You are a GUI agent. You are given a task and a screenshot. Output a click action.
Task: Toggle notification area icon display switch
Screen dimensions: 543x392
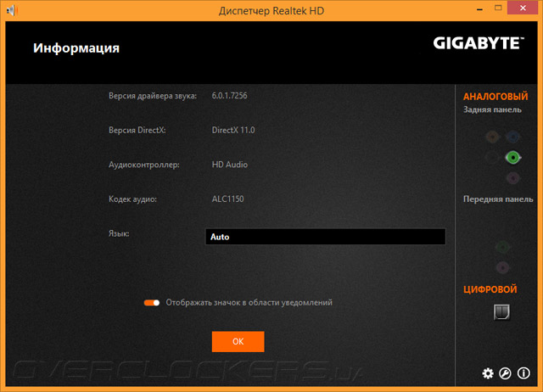(x=152, y=303)
